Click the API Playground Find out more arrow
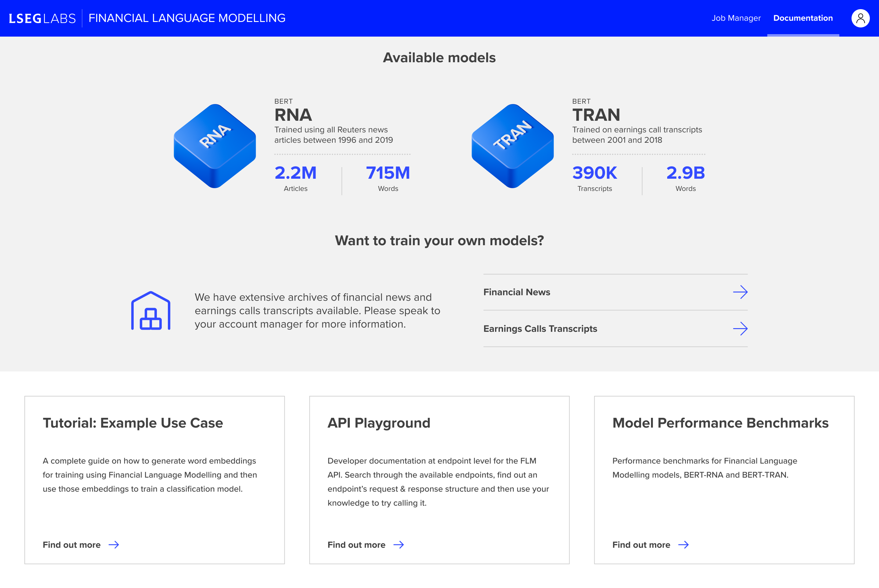The height and width of the screenshot is (588, 879). click(x=399, y=544)
